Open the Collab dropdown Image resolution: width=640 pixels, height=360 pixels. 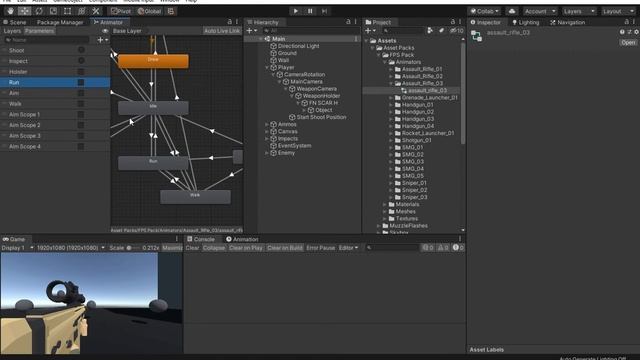pyautogui.click(x=484, y=11)
